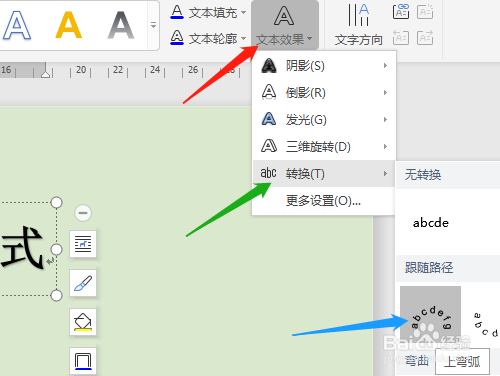Click the shape fill floating icon

(x=83, y=322)
